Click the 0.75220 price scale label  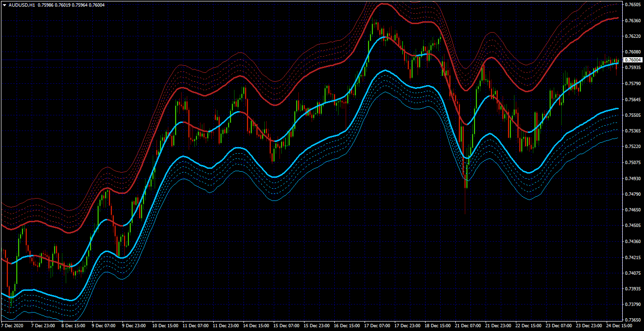point(633,147)
